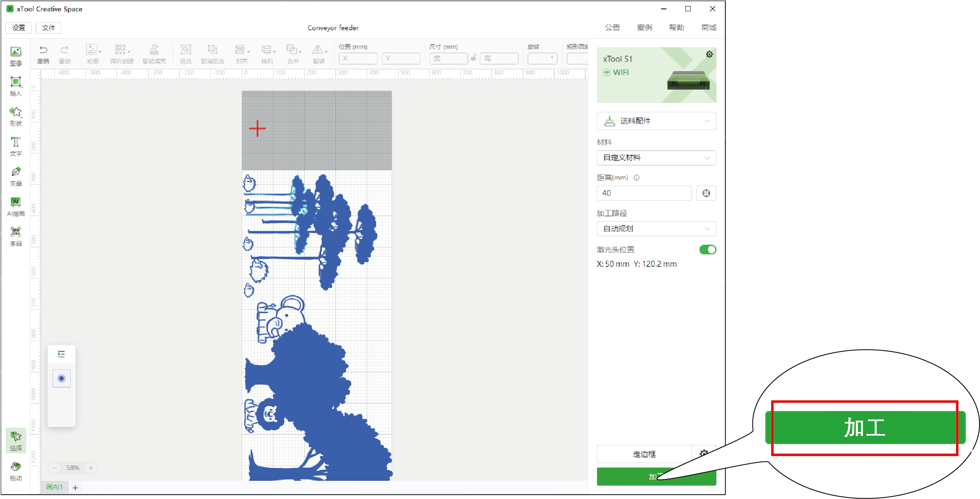This screenshot has height=499, width=980.
Task: Select the blue layer color dot
Action: (61, 378)
